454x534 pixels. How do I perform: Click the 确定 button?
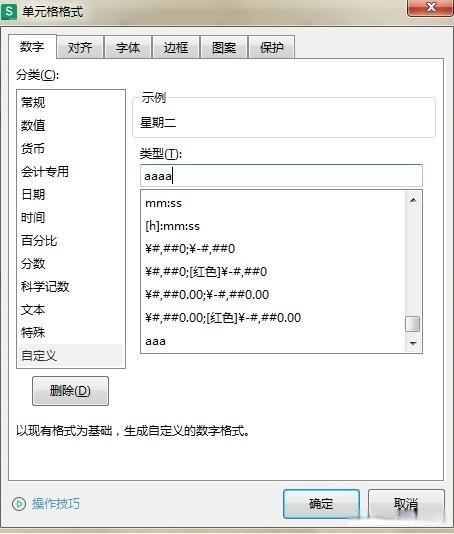[x=321, y=504]
